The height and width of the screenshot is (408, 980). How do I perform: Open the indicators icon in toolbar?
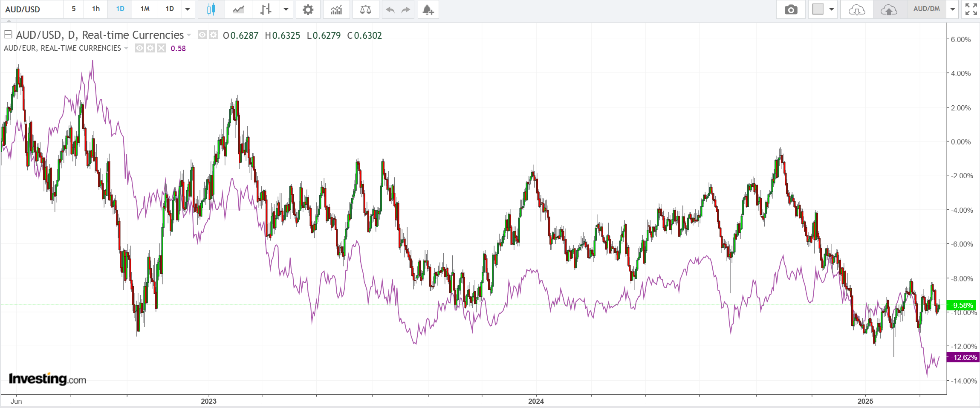click(x=336, y=9)
